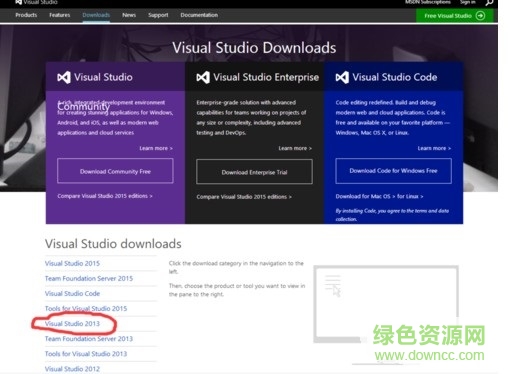Click the Visual Studio downloads section heading
This screenshot has height=374, width=508.
113,244
